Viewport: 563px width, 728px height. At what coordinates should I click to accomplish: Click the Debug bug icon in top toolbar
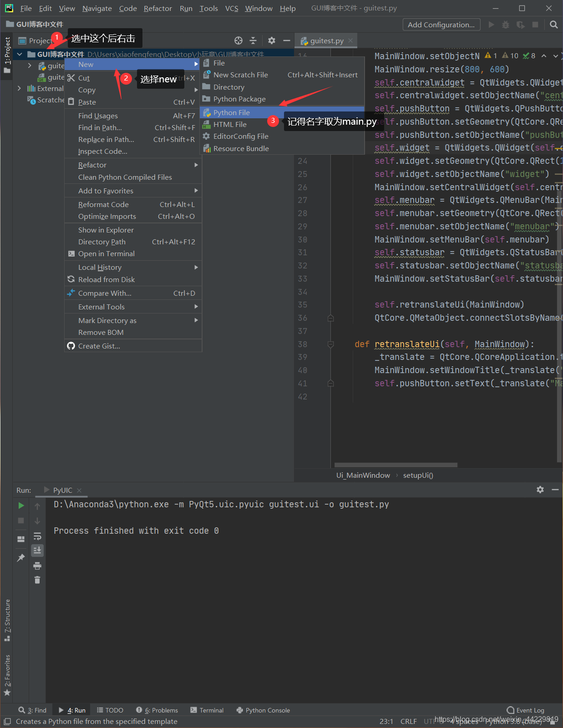[506, 25]
